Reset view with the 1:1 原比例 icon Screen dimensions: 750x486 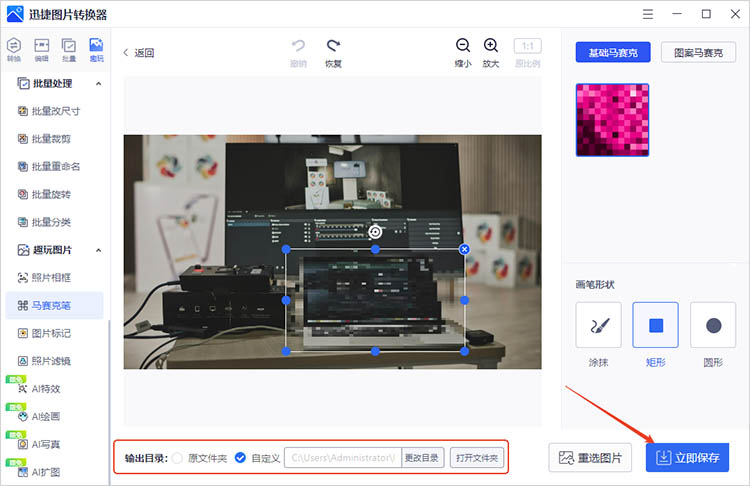pyautogui.click(x=528, y=46)
